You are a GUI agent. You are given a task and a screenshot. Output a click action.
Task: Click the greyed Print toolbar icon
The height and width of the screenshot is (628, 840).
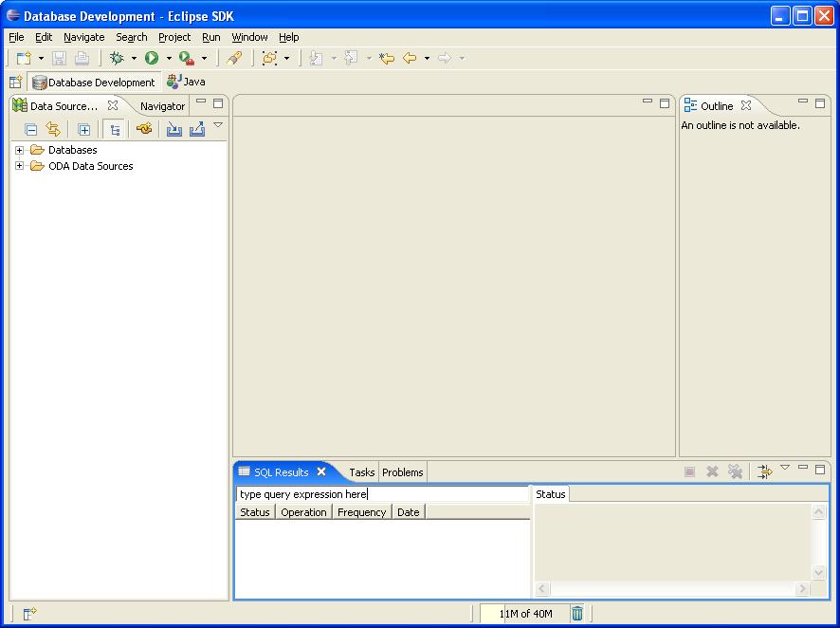(82, 58)
